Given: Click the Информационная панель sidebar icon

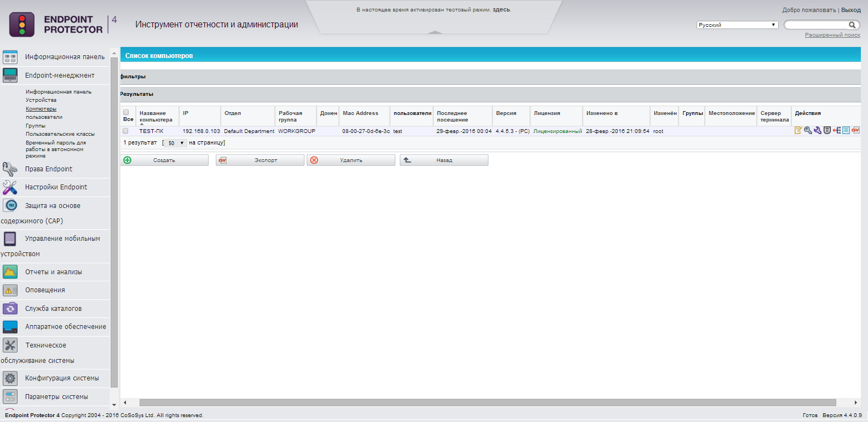Looking at the screenshot, I should click(x=10, y=57).
